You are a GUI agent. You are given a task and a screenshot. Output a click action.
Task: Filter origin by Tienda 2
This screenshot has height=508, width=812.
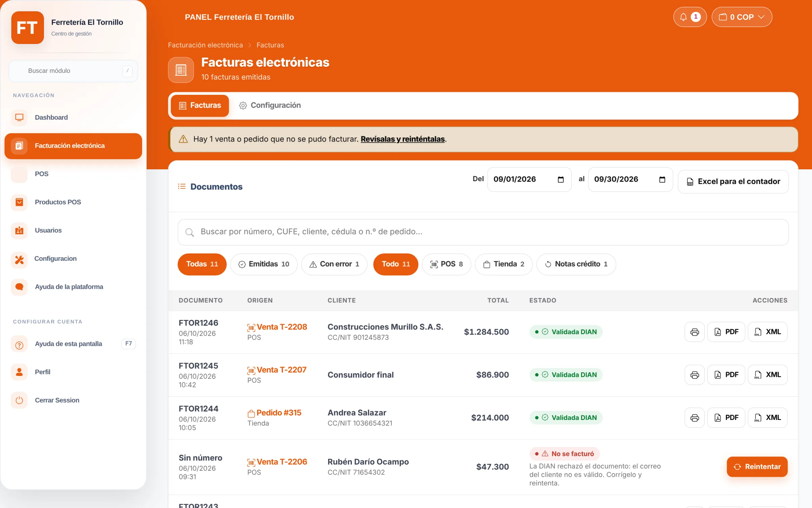(x=504, y=264)
